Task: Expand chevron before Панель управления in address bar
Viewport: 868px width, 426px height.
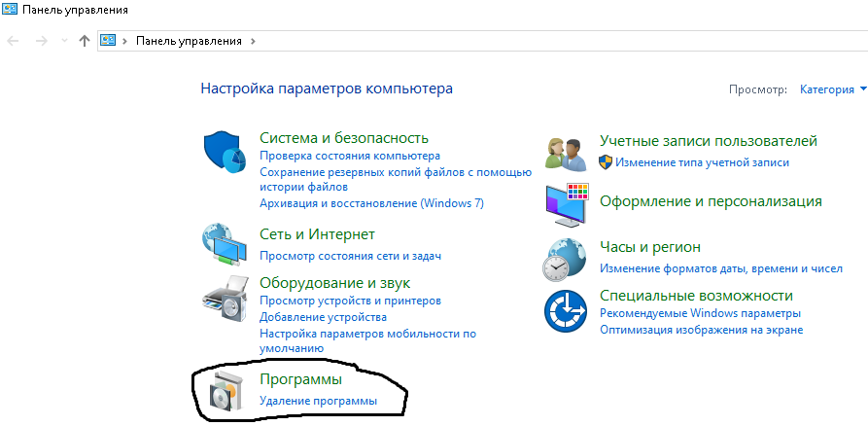Action: coord(125,41)
